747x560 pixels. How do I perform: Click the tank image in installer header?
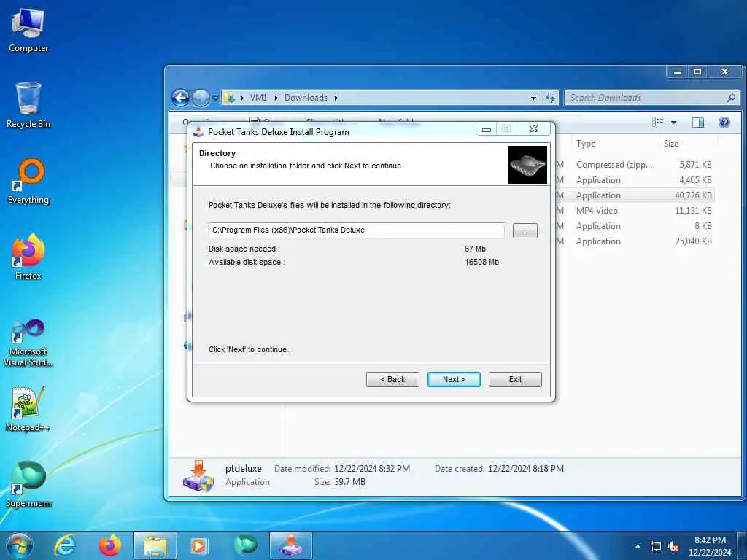pos(527,165)
